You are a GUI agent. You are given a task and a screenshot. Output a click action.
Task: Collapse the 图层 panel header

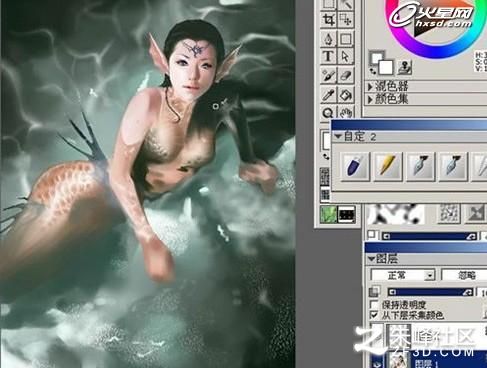(x=372, y=259)
